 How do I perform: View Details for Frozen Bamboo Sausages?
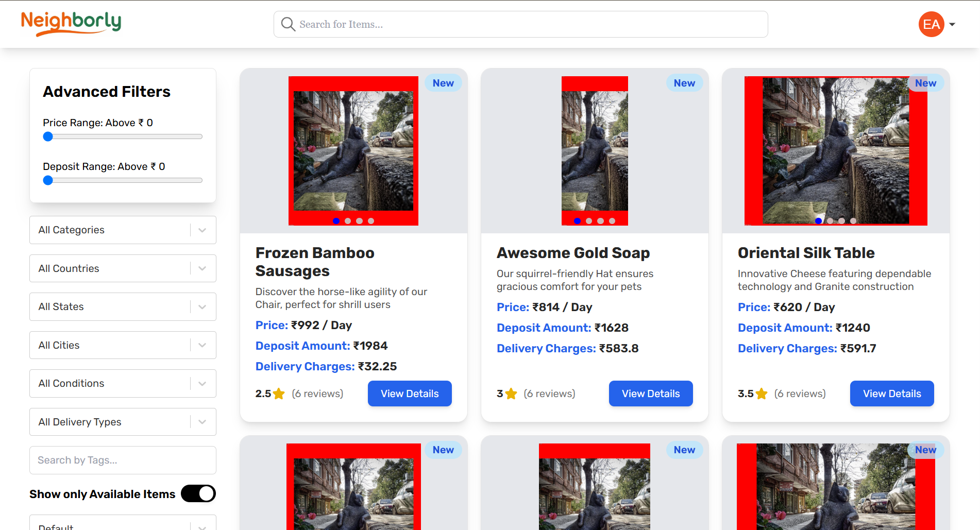click(x=410, y=394)
